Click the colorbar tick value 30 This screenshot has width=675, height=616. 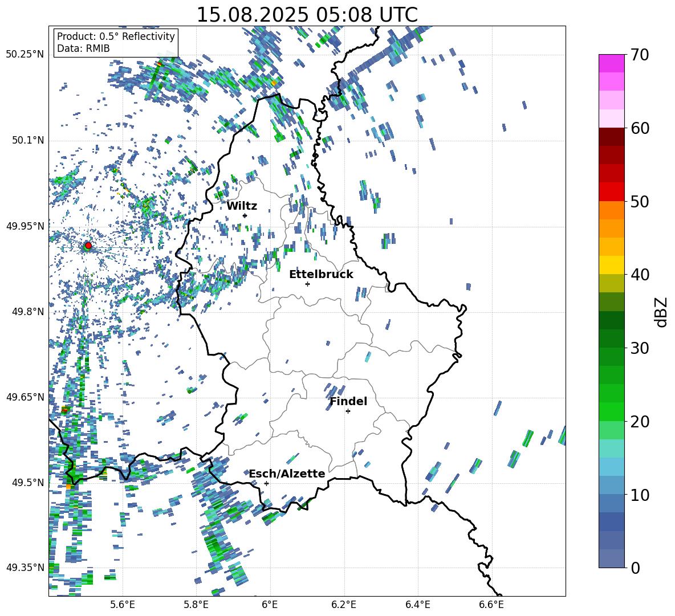tap(639, 348)
